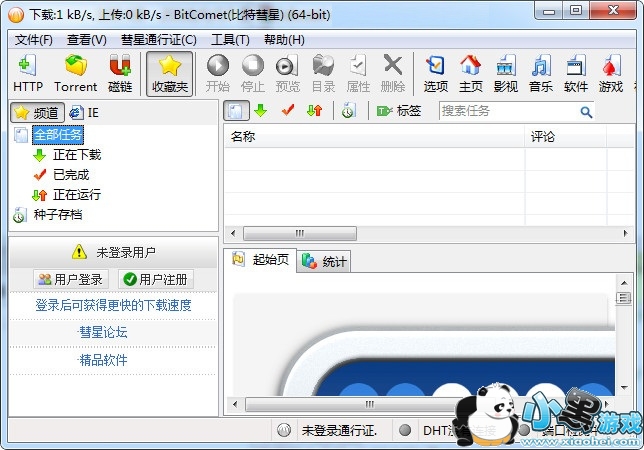Open the 帮助(H) menu
Image resolution: width=644 pixels, height=450 pixels.
tap(284, 40)
